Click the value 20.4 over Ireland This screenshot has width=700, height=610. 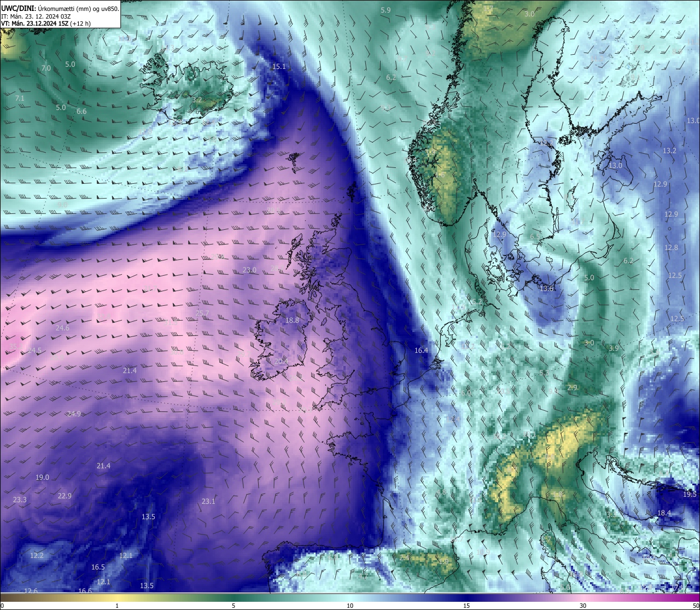(281, 362)
